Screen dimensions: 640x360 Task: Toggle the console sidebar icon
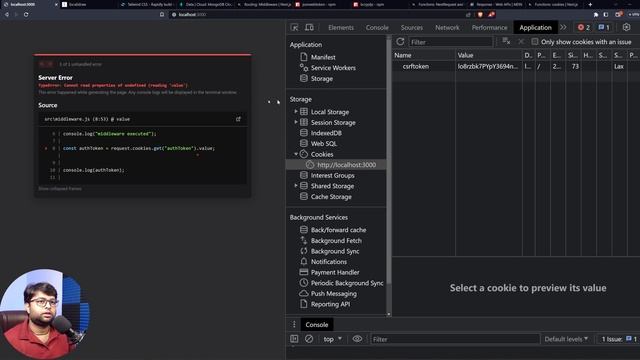tap(294, 339)
